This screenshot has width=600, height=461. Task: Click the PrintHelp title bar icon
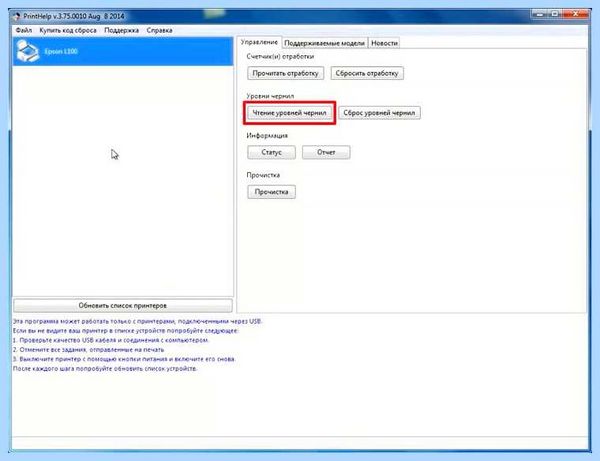pos(16,16)
